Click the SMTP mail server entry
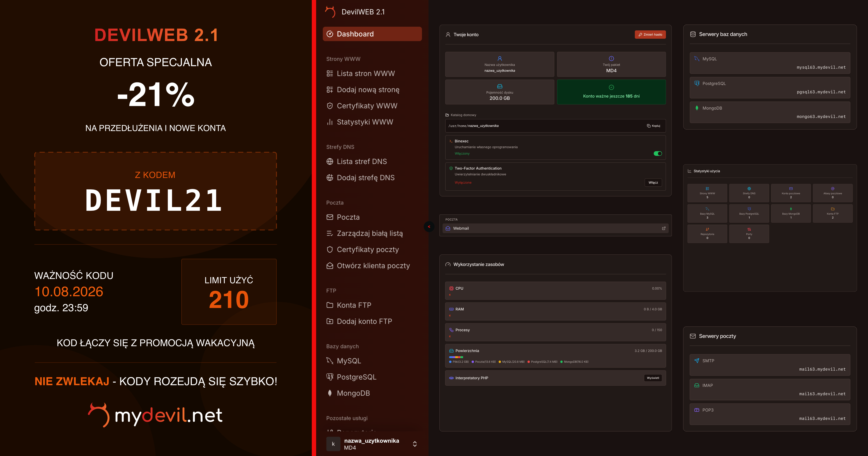The image size is (868, 456). [x=770, y=365]
